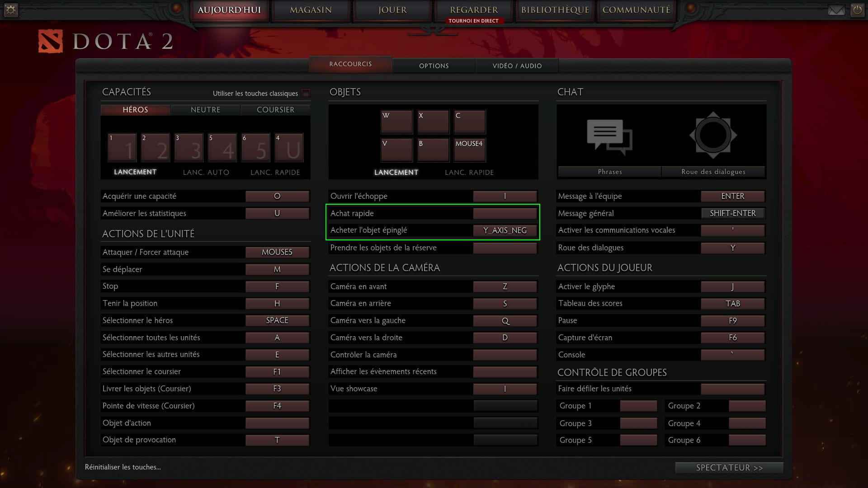Click the Achat rapide key binding field
868x488 pixels.
tap(505, 213)
